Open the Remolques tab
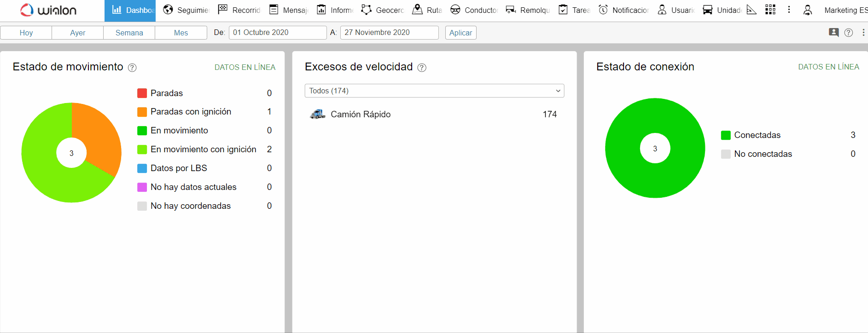Image resolution: width=868 pixels, height=333 pixels. pyautogui.click(x=528, y=10)
